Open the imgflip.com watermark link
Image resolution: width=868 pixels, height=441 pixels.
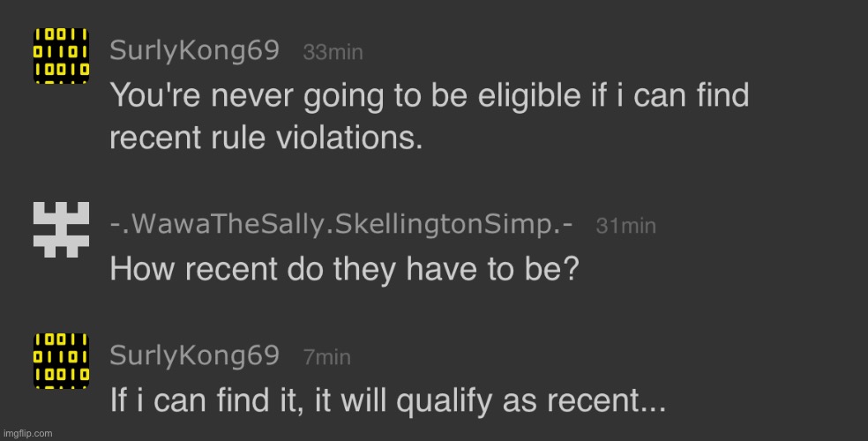(27, 433)
